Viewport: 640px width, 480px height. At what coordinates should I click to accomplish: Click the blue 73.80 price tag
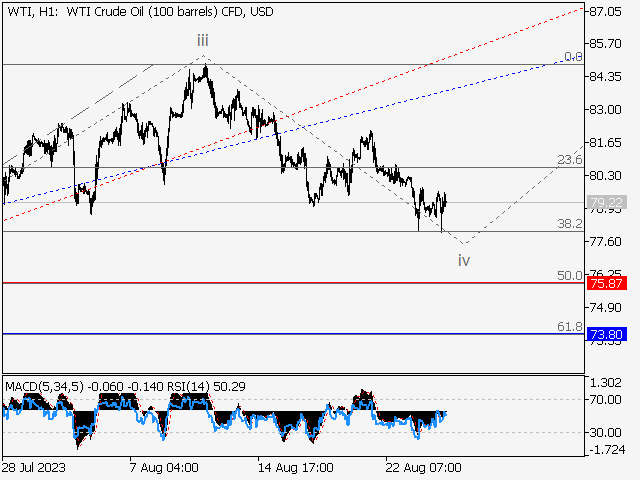point(607,335)
